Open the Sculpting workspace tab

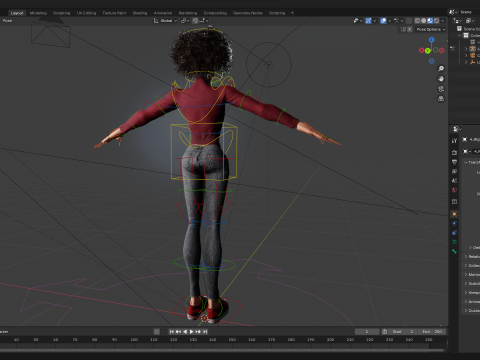coord(62,13)
